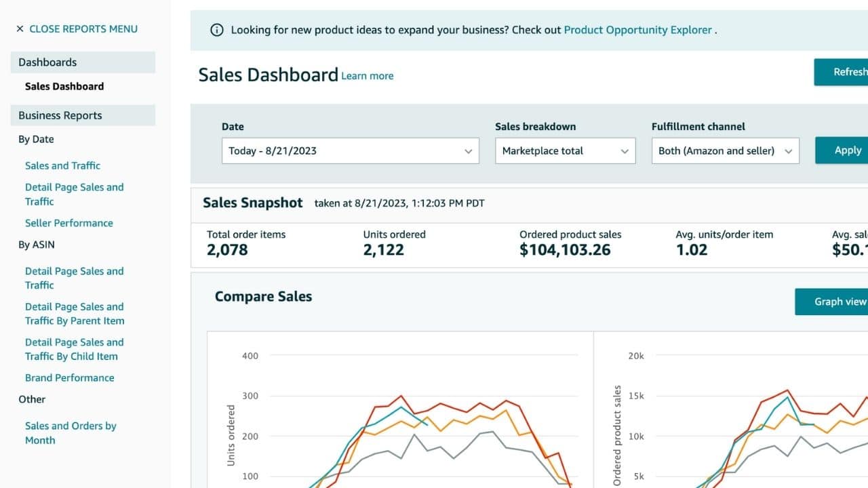This screenshot has width=868, height=488.
Task: Click the Learn more link
Action: point(367,76)
